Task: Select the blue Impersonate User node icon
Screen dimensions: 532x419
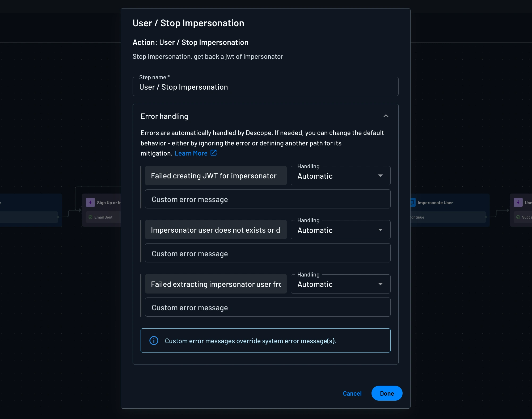Action: tap(412, 202)
